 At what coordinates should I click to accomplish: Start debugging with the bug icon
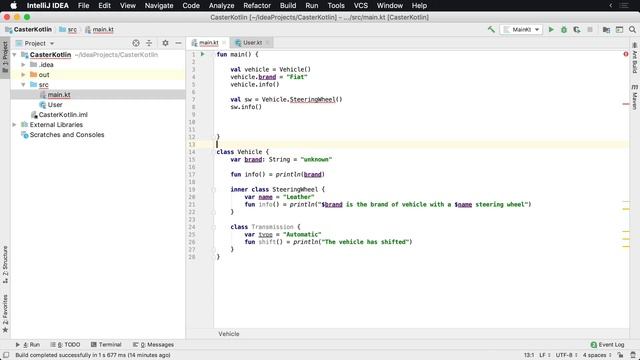coord(564,29)
